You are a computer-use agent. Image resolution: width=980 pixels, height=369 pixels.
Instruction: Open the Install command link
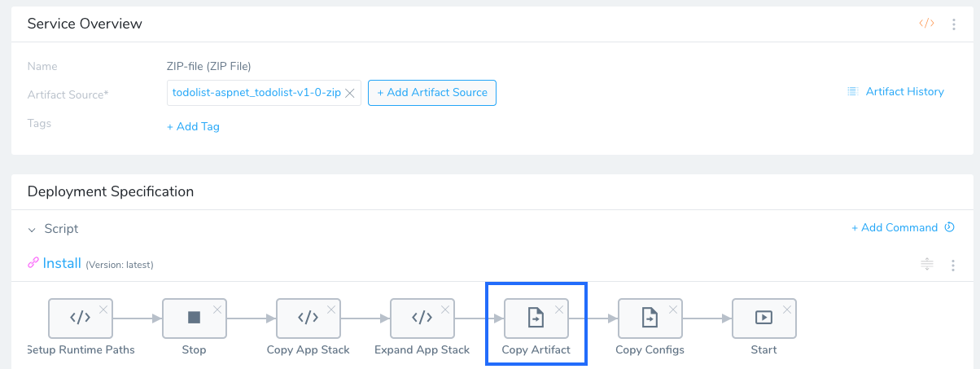click(x=62, y=263)
